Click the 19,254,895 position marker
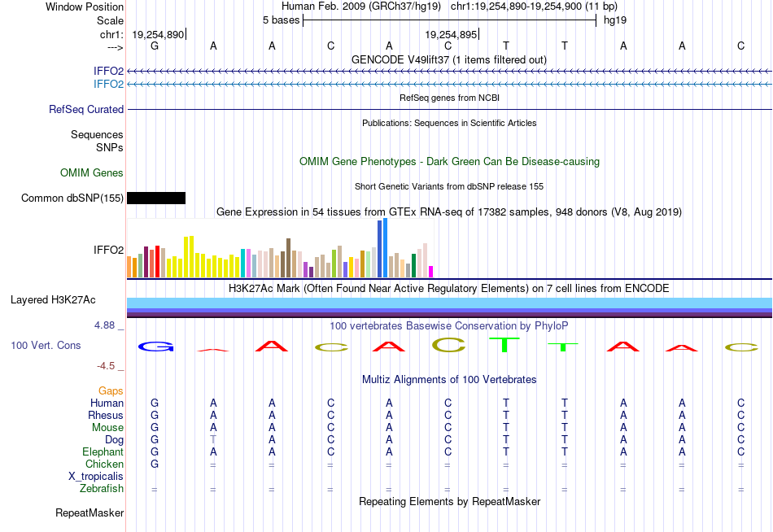Viewport: 773px width, 532px height. tap(451, 34)
